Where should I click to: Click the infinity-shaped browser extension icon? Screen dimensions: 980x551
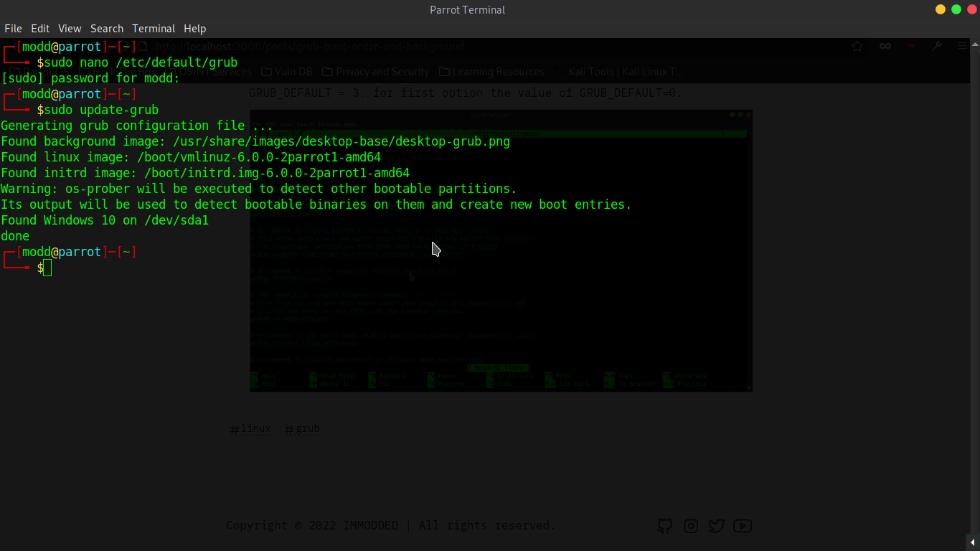pos(885,46)
